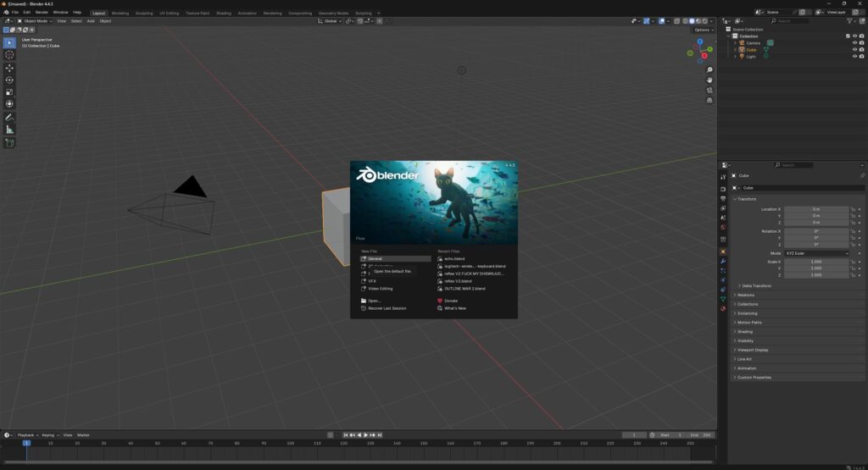Image resolution: width=868 pixels, height=470 pixels.
Task: Click the Zoom magnifier gizmo in the viewport
Action: 709,69
